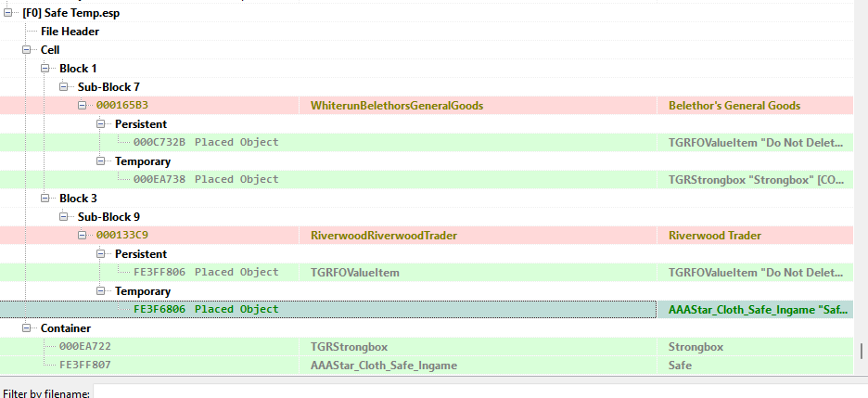This screenshot has width=868, height=398.
Task: Select placed object FE3F6806
Action: pyautogui.click(x=205, y=309)
